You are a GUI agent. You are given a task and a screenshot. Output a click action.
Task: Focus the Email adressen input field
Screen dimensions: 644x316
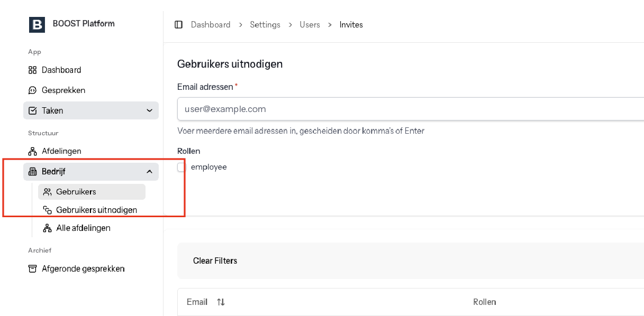(x=411, y=109)
